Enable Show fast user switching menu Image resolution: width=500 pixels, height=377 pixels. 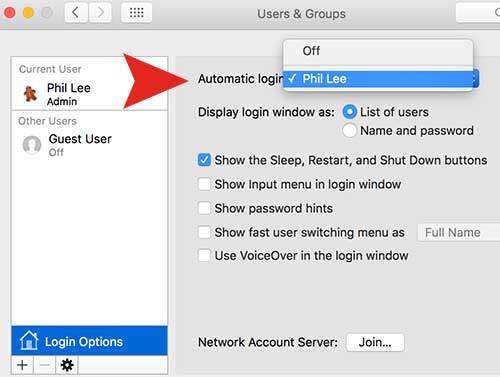coord(204,232)
